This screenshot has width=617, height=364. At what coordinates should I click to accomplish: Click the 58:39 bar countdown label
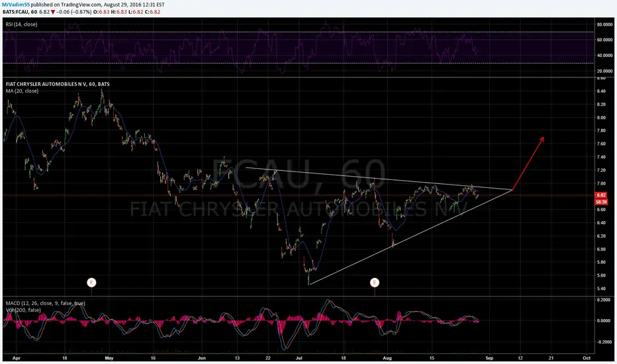click(601, 201)
